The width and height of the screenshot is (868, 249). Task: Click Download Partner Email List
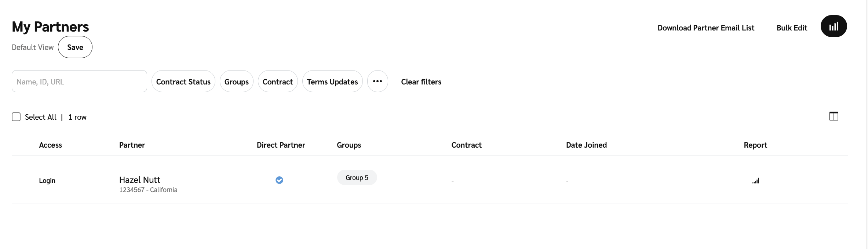[x=706, y=28]
